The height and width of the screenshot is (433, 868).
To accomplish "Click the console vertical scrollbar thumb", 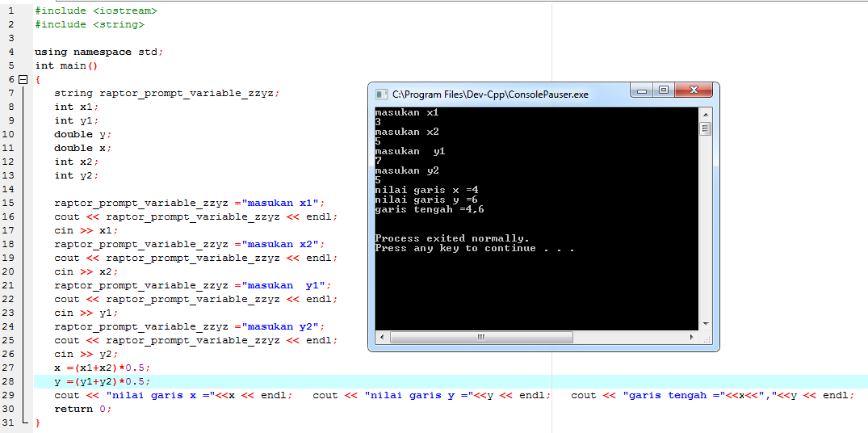I will tap(705, 129).
